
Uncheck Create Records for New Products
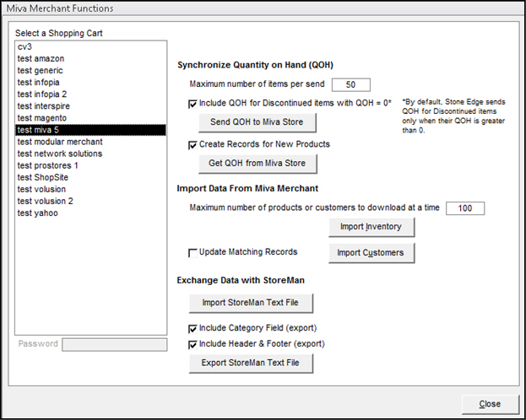pos(193,145)
